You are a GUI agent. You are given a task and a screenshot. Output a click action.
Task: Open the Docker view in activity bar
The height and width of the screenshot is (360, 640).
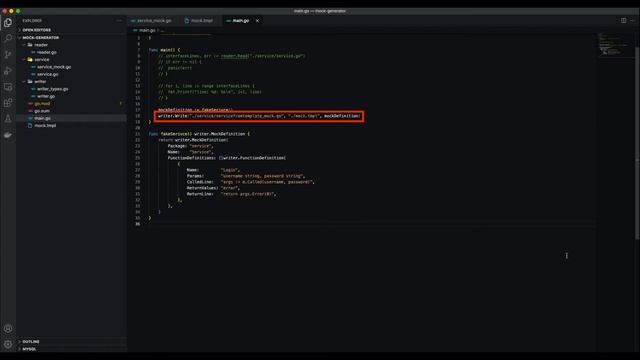pyautogui.click(x=8, y=135)
